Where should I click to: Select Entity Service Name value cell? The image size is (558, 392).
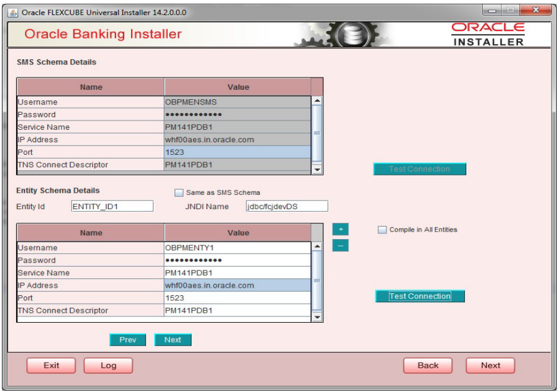coord(237,273)
